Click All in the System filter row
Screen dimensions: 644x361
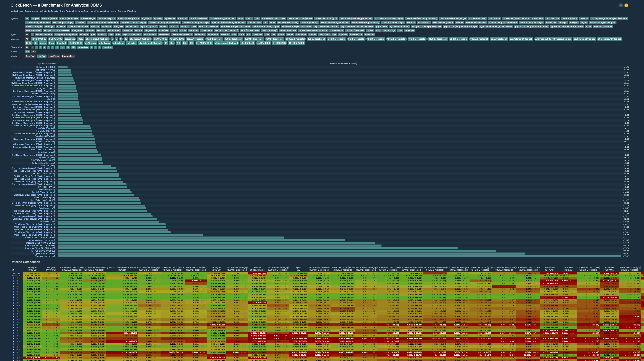point(27,18)
